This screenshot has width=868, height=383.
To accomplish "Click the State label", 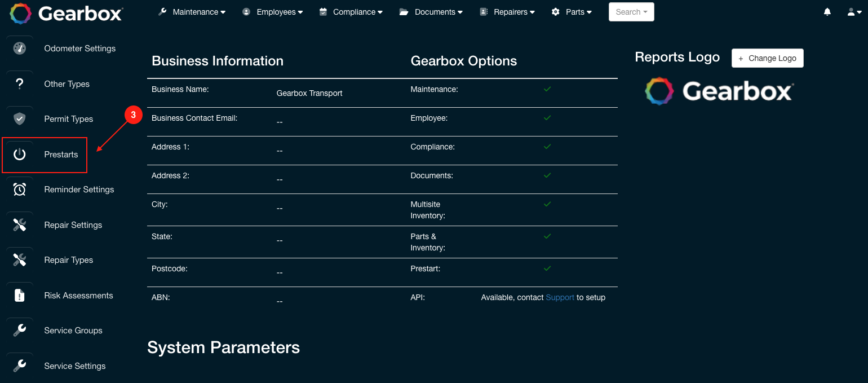I will point(162,236).
